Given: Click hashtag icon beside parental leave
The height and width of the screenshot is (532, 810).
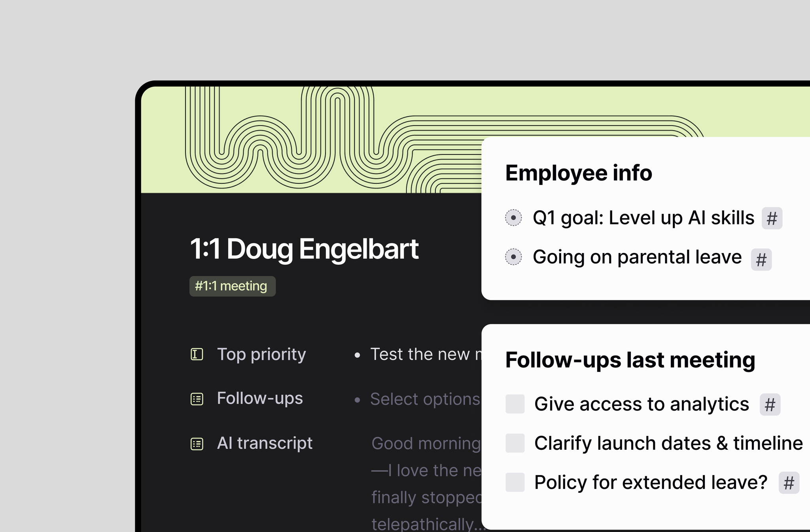Looking at the screenshot, I should [761, 260].
